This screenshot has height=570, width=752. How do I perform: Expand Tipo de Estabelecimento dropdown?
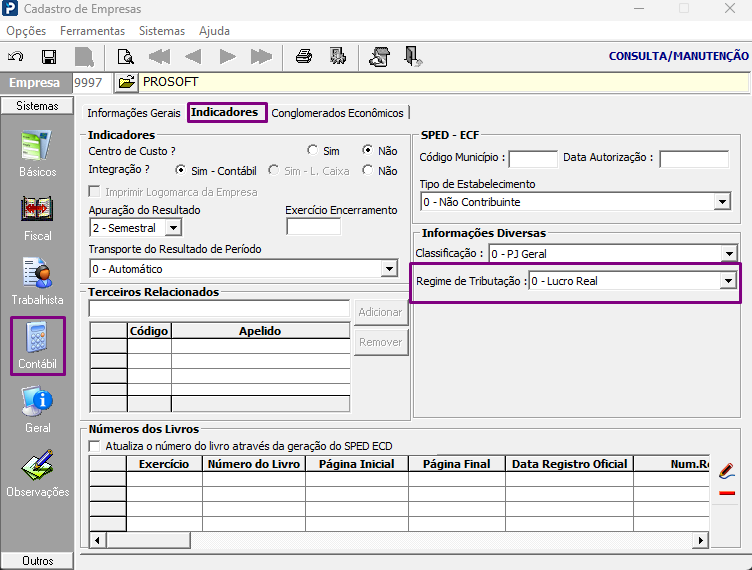(722, 202)
